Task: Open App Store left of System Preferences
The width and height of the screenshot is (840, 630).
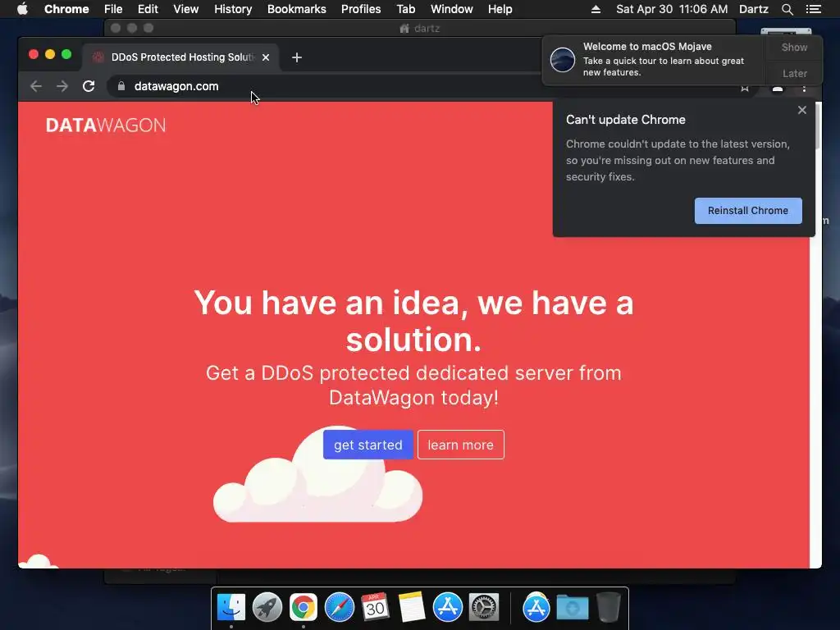Action: (x=447, y=607)
